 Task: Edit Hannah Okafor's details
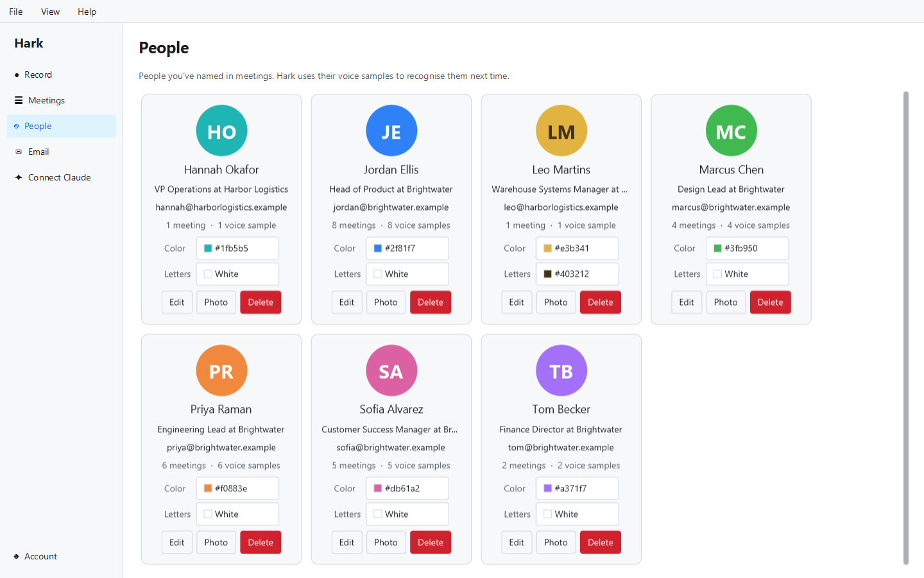177,302
